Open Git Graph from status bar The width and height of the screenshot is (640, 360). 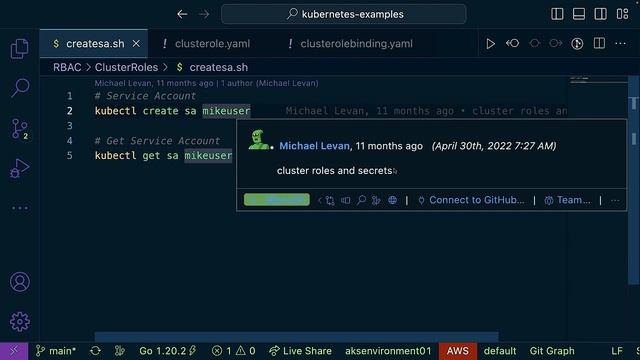click(552, 351)
